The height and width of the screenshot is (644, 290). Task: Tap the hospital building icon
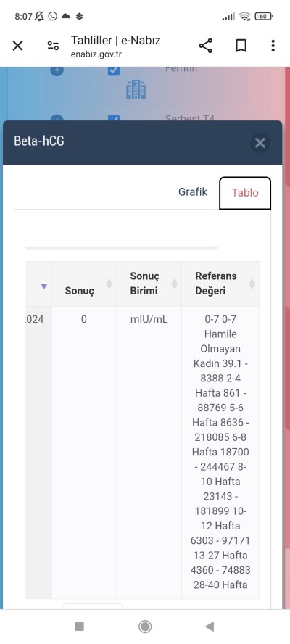pos(136,89)
